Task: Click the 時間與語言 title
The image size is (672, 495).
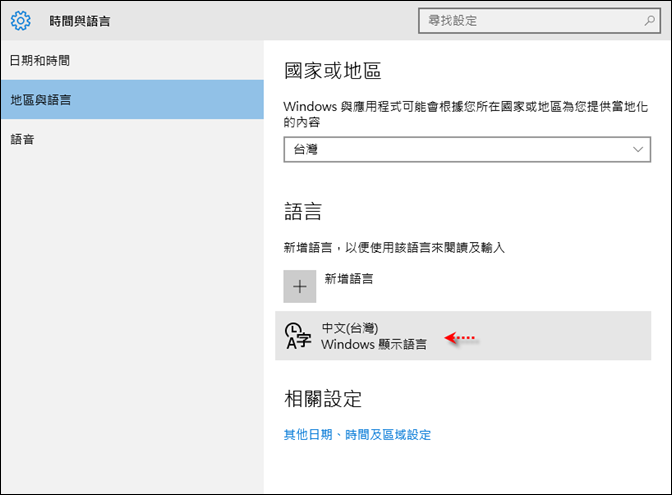Action: [x=80, y=21]
